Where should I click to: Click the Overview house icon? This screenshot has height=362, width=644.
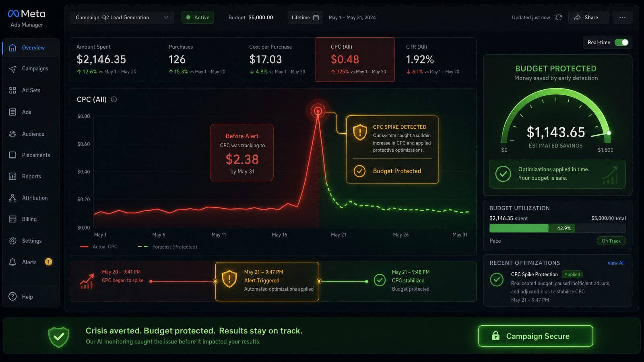(x=12, y=47)
